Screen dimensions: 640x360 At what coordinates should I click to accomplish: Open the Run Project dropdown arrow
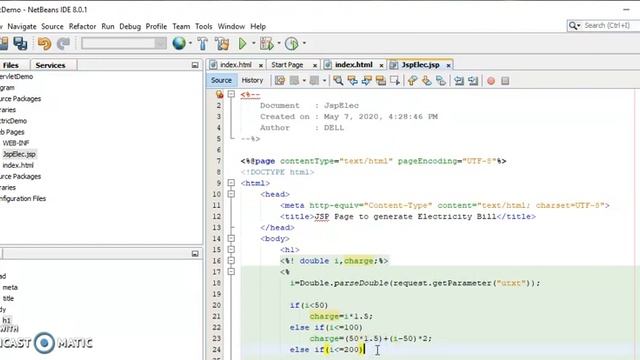click(x=253, y=43)
